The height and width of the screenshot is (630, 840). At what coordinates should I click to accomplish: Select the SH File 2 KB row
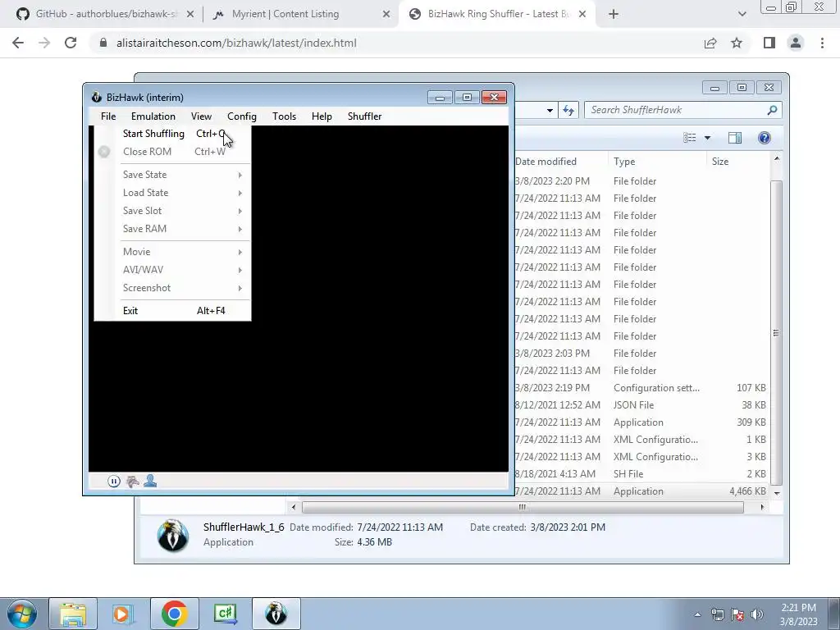point(640,474)
